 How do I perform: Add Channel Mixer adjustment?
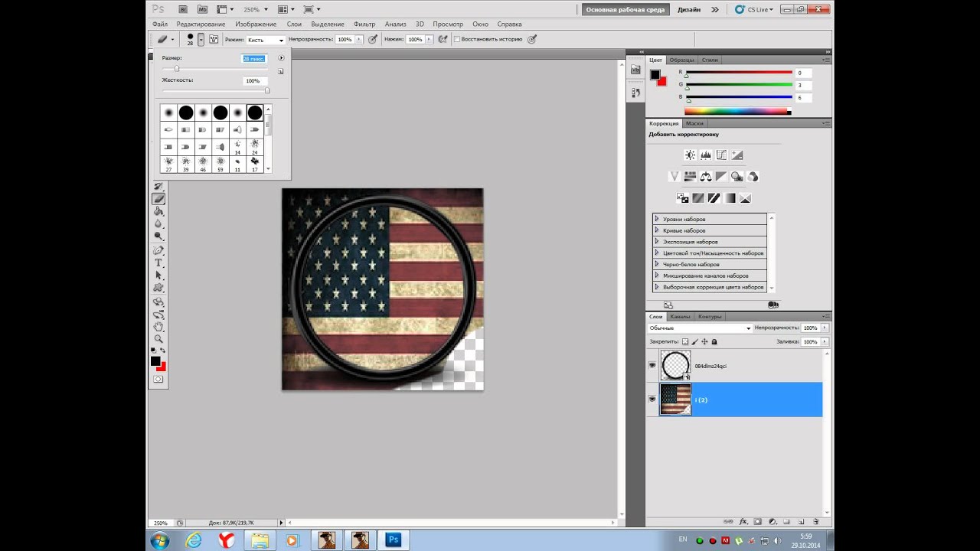point(753,176)
